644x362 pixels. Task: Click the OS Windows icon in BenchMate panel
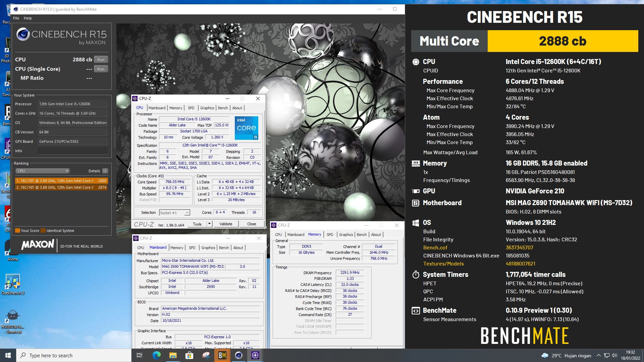click(416, 223)
